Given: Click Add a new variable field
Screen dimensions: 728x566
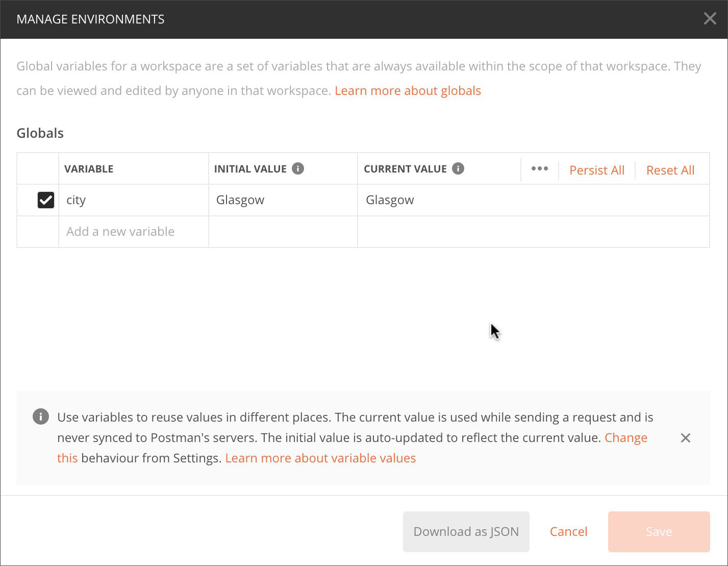Looking at the screenshot, I should pos(134,232).
